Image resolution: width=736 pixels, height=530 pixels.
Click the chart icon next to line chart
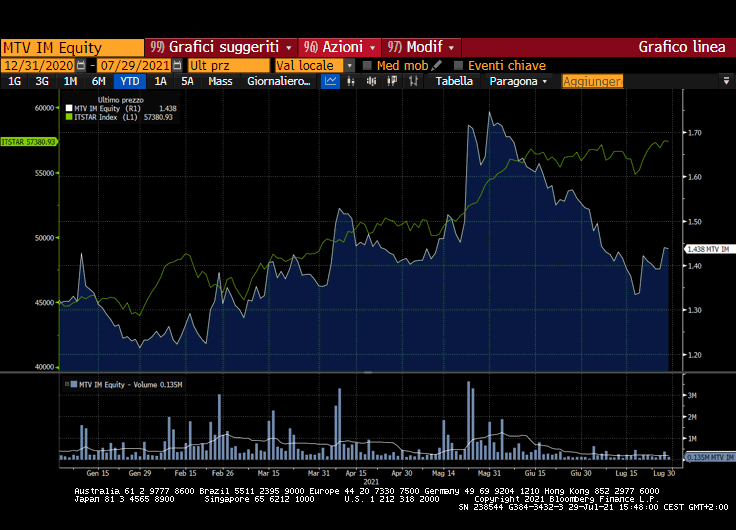(351, 82)
